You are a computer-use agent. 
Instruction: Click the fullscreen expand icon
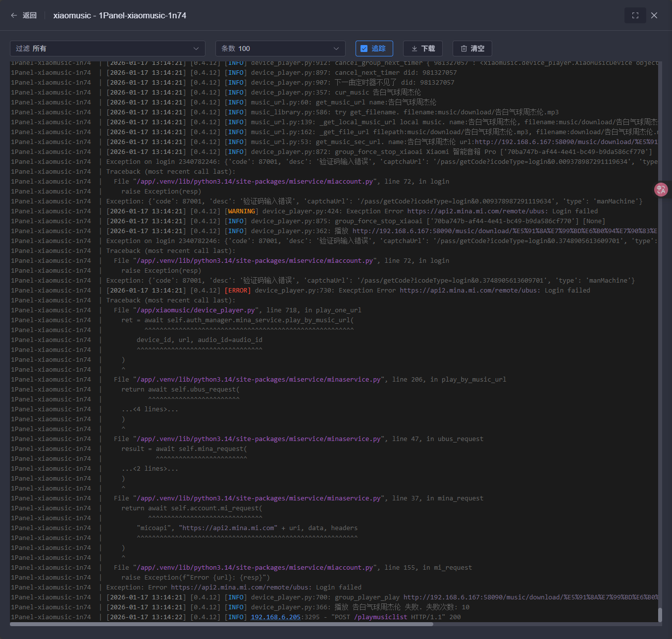coord(635,15)
